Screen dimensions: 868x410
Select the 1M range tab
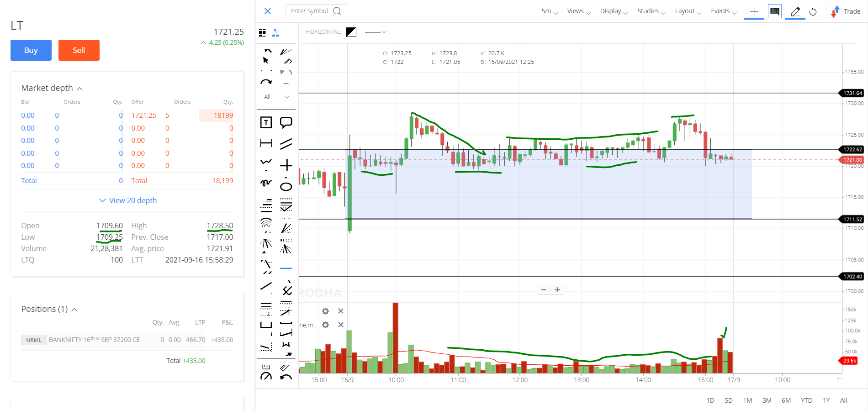747,400
